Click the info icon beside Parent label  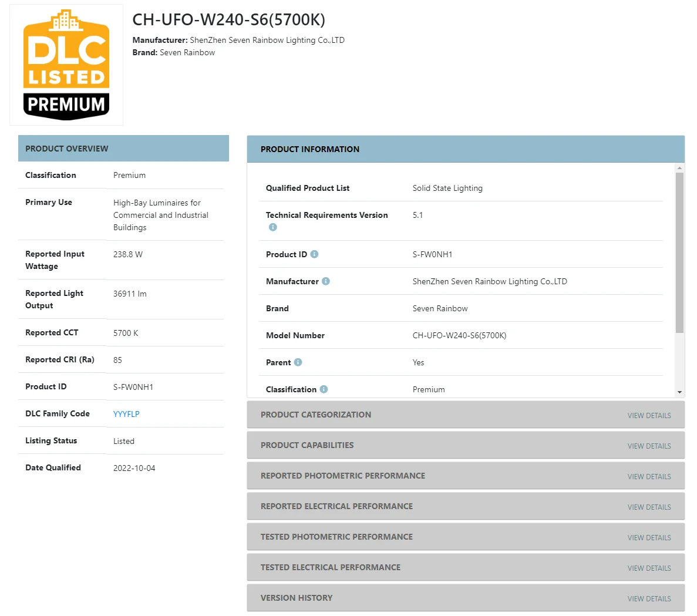(x=298, y=362)
